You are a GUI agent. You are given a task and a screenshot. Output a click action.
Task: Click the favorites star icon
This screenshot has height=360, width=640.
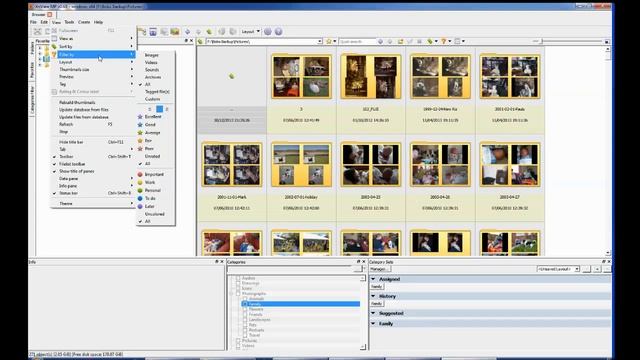pyautogui.click(x=329, y=41)
